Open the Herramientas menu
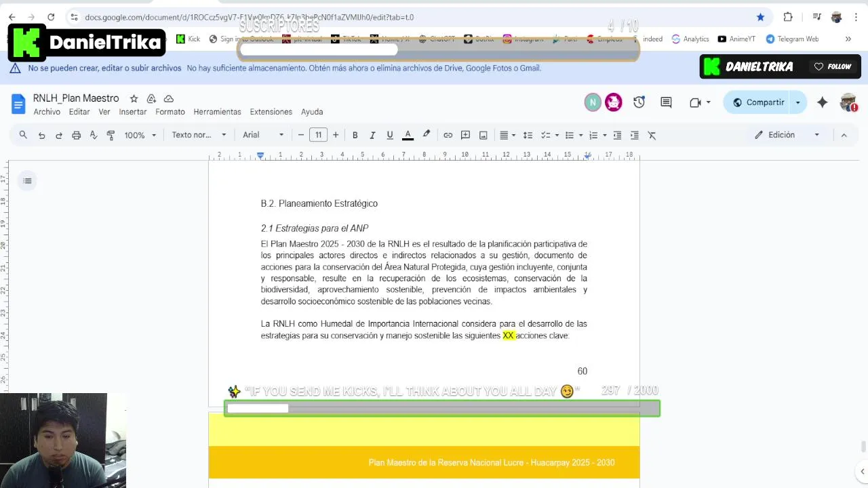 tap(217, 112)
